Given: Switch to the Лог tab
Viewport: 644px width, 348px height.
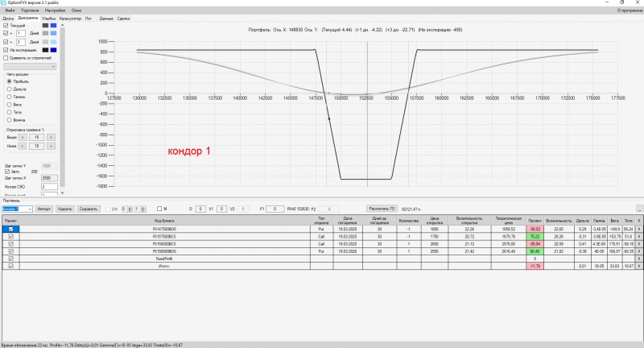Looking at the screenshot, I should click(89, 19).
